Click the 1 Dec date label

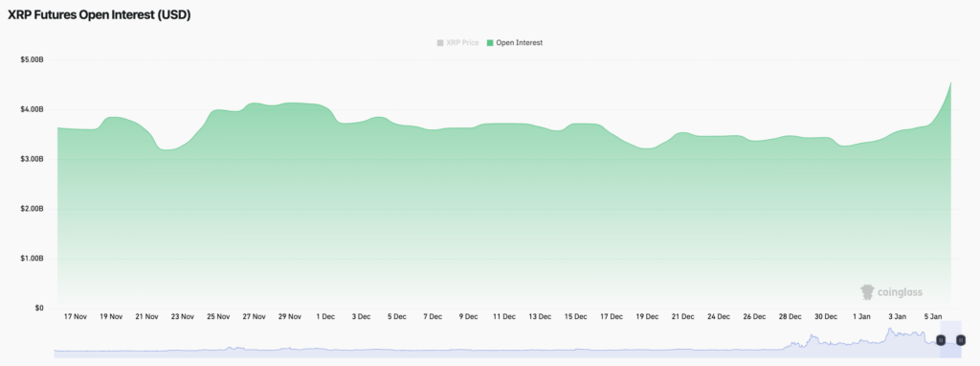325,316
